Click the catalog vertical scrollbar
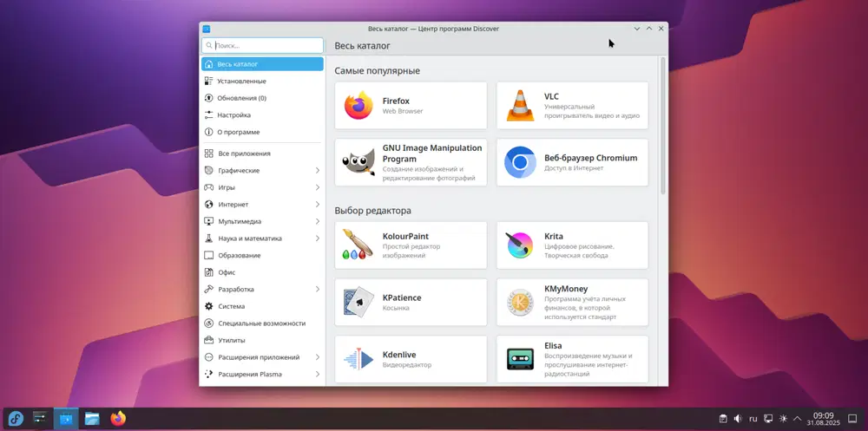The height and width of the screenshot is (431, 868). click(x=662, y=126)
